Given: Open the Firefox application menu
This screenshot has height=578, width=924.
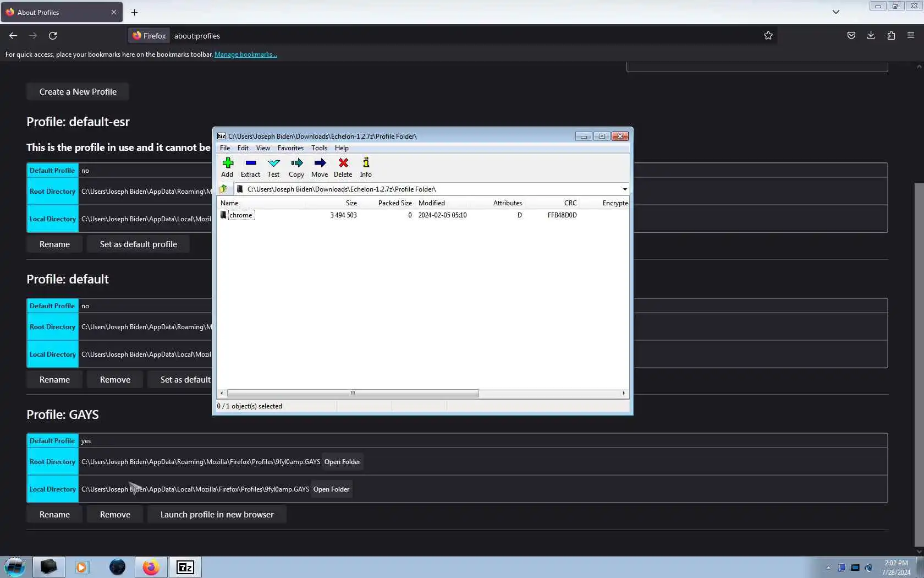Looking at the screenshot, I should click(x=911, y=36).
